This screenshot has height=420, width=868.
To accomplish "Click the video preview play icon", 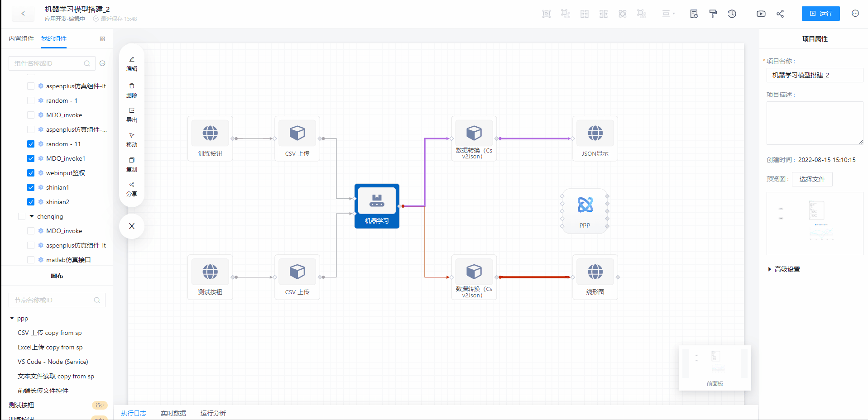I will click(x=761, y=14).
